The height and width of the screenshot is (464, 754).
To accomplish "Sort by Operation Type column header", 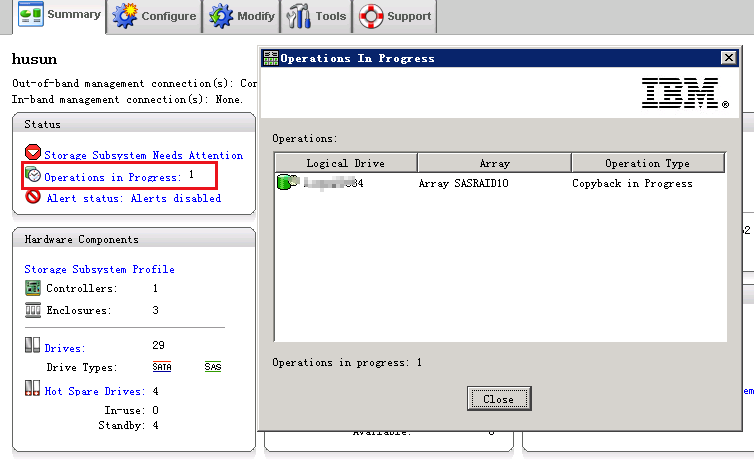I will (647, 163).
